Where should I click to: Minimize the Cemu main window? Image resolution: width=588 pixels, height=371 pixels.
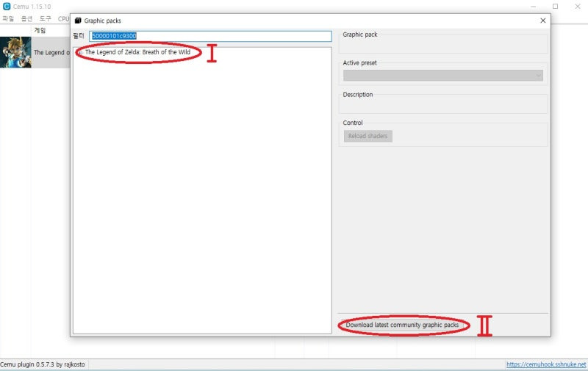534,7
